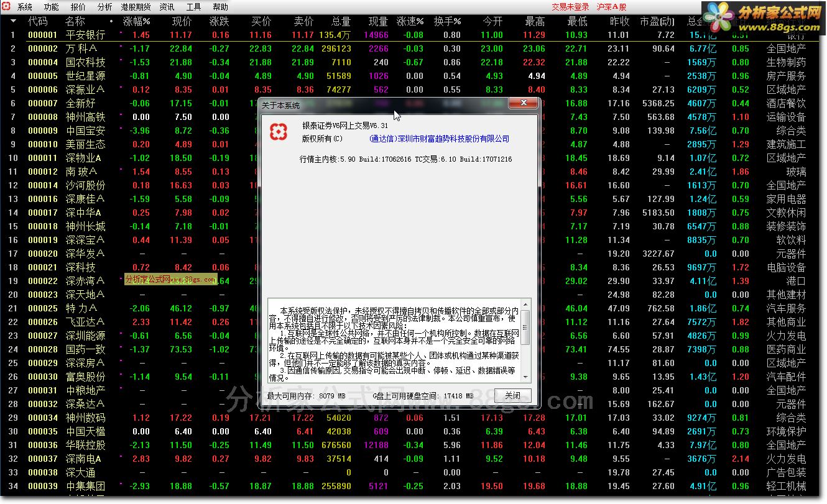
Task: Select the 美丽生态 stock name
Action: [x=86, y=144]
